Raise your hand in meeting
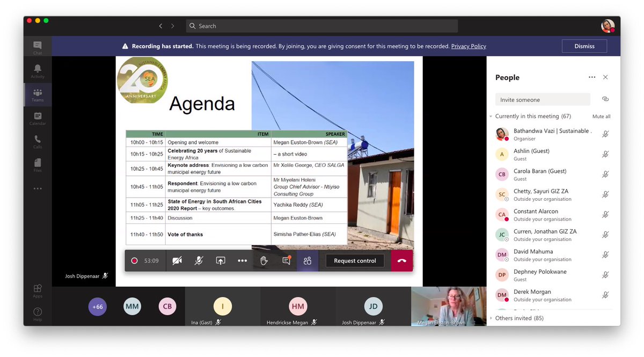Viewport: 644px width, 357px height. point(264,260)
